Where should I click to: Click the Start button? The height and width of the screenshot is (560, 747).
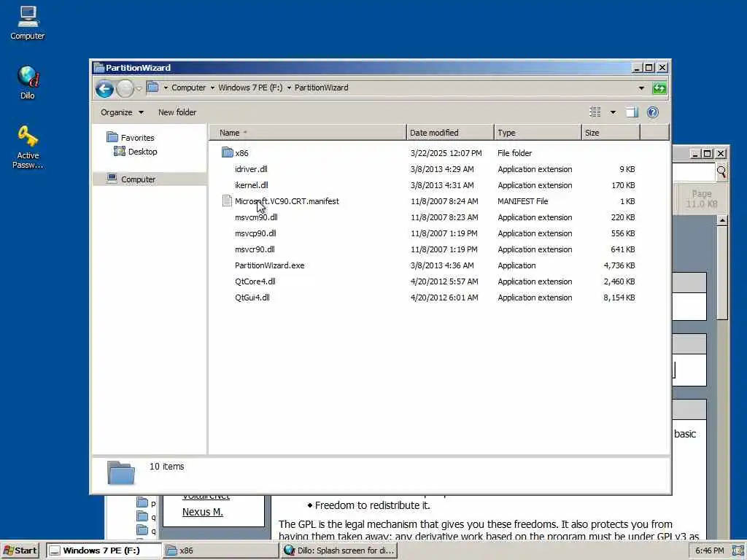tap(20, 551)
